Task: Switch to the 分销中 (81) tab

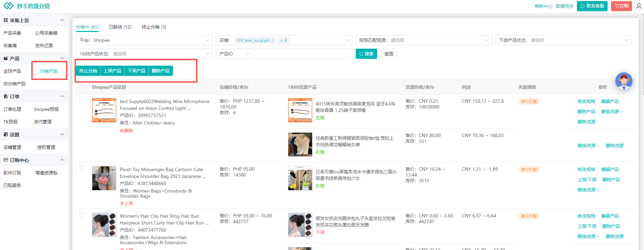Action: [87, 27]
